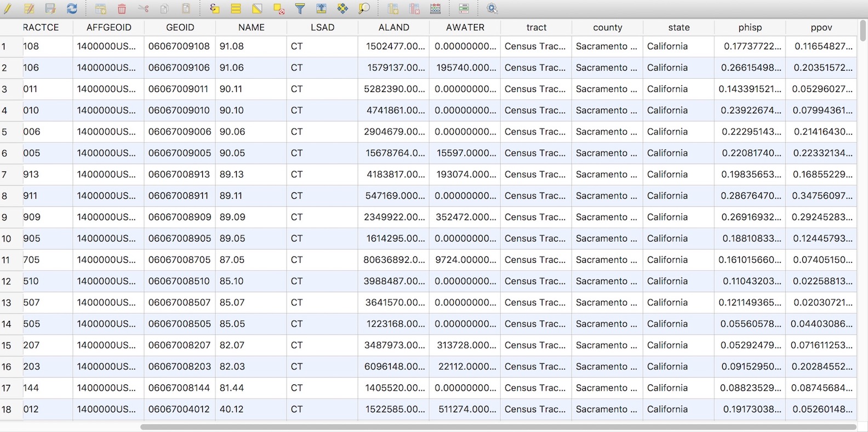Screen dimensions: 868x432
Task: Click NAME cell 81.44
Action: pyautogui.click(x=251, y=388)
